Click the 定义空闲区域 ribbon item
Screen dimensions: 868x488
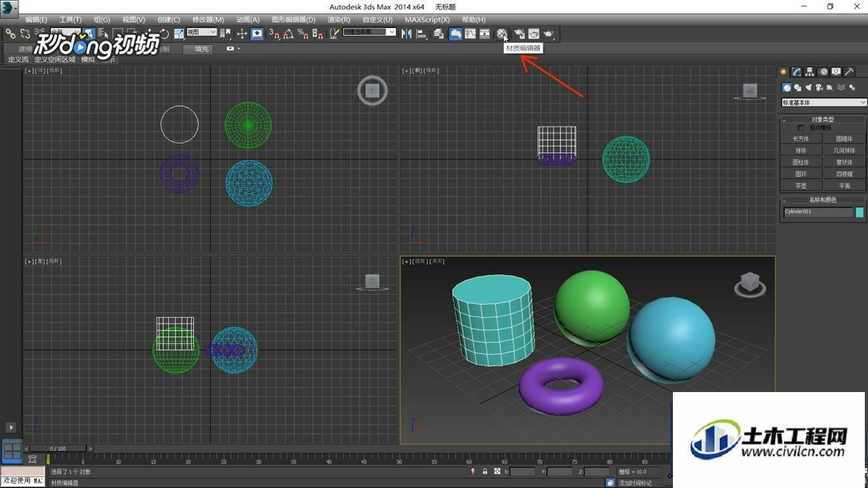pos(55,59)
